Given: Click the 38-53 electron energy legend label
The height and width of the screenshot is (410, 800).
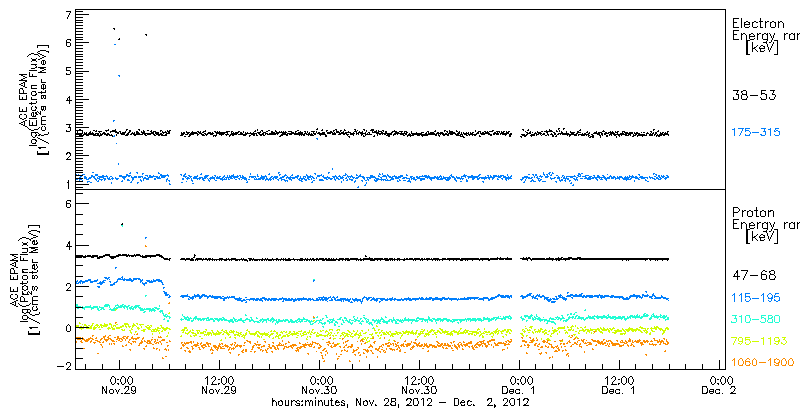Looking at the screenshot, I should [754, 95].
